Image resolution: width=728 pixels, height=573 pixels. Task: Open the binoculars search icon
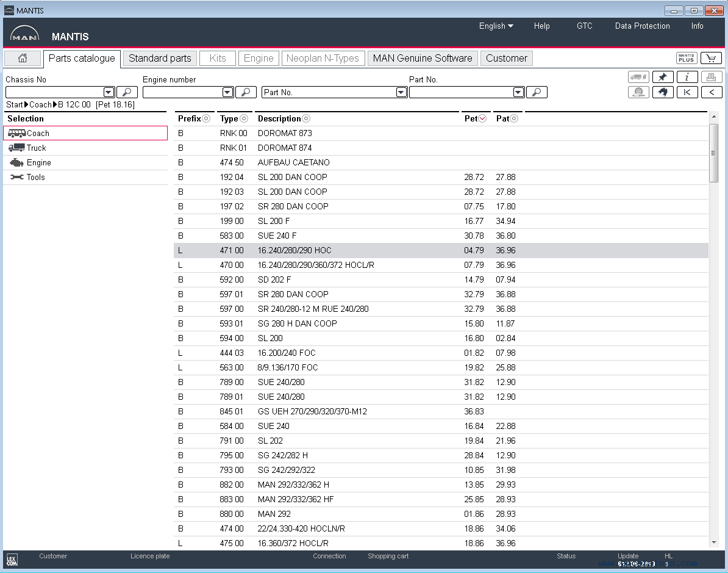click(x=663, y=92)
